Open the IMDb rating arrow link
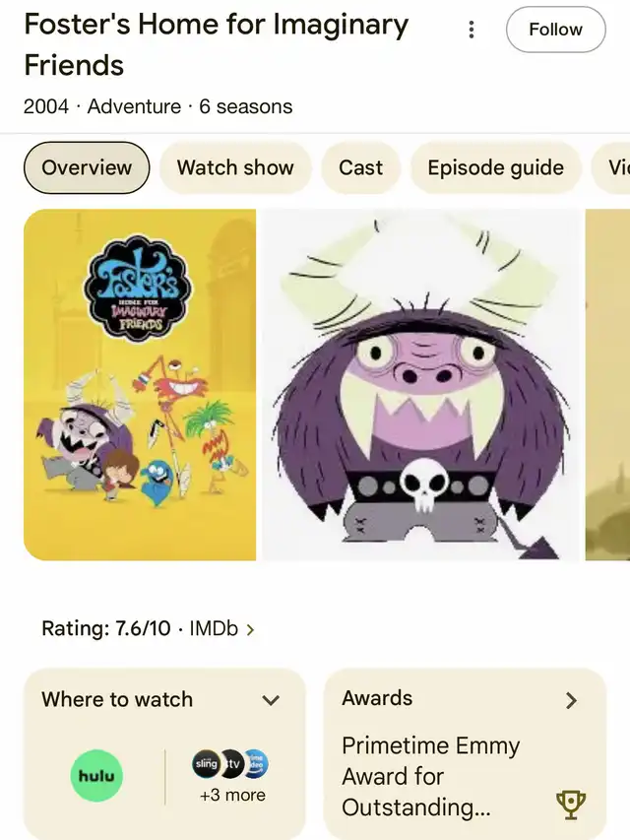This screenshot has height=840, width=630. tap(250, 629)
